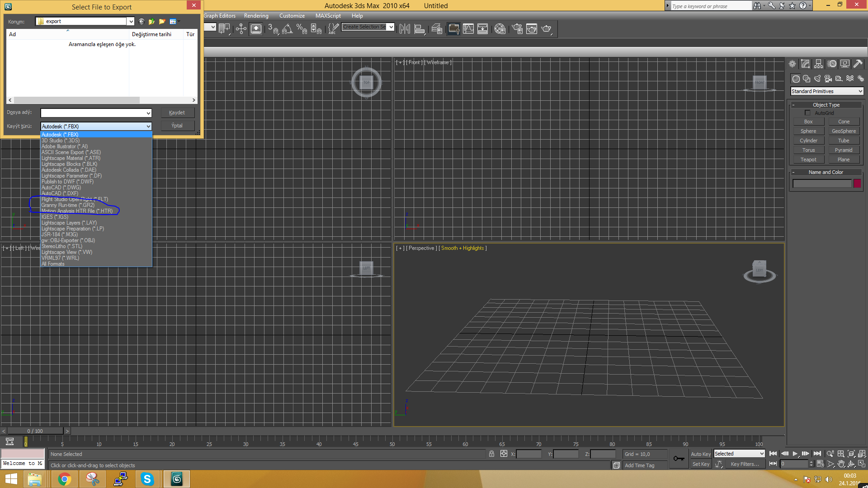Open the Material Editor icon

pos(500,29)
